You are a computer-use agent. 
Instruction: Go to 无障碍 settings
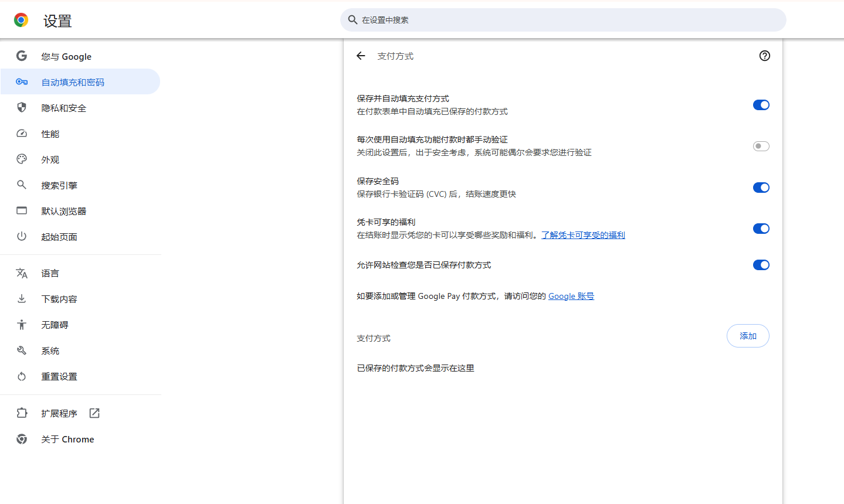click(x=80, y=325)
